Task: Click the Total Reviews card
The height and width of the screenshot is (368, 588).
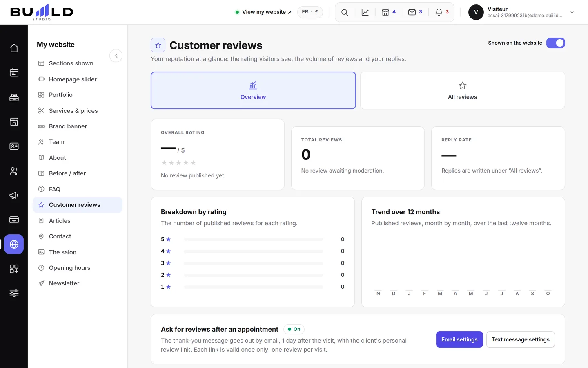Action: tap(358, 158)
